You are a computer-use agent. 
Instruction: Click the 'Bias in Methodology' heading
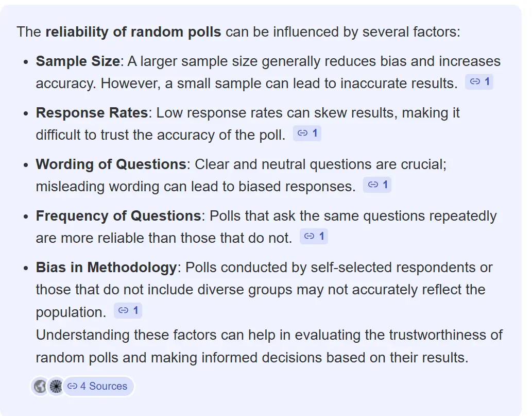(106, 268)
